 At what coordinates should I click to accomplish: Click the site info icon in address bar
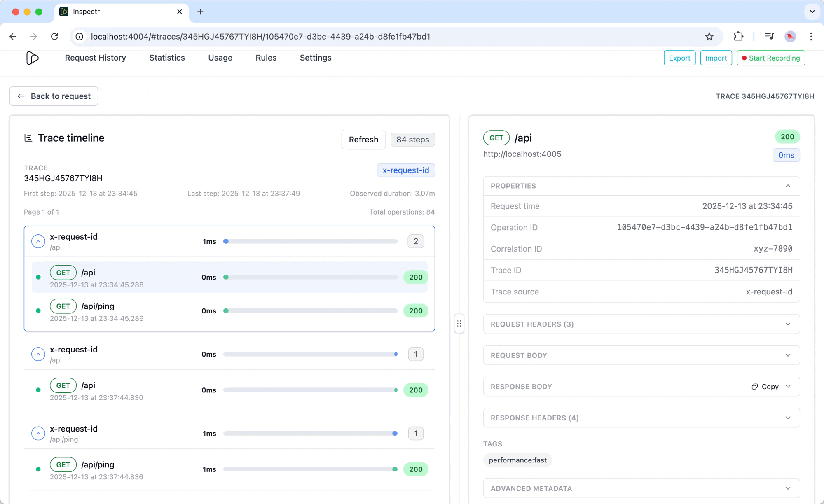coord(80,37)
